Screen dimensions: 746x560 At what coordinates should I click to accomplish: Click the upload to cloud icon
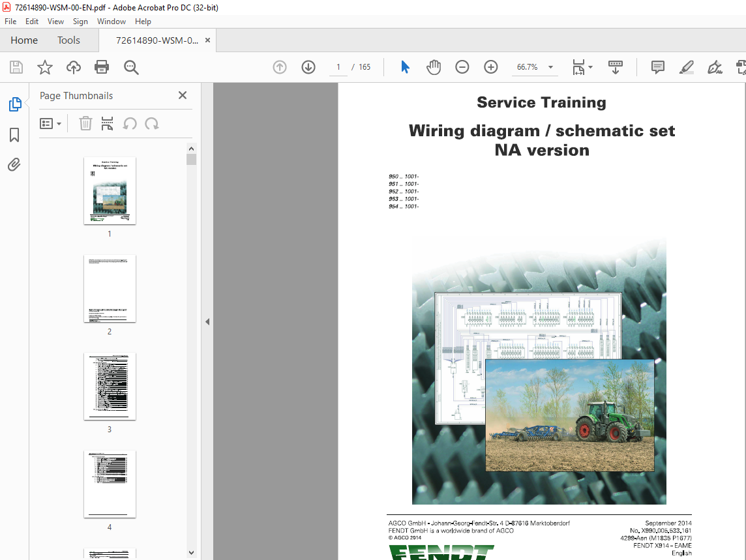click(x=73, y=67)
